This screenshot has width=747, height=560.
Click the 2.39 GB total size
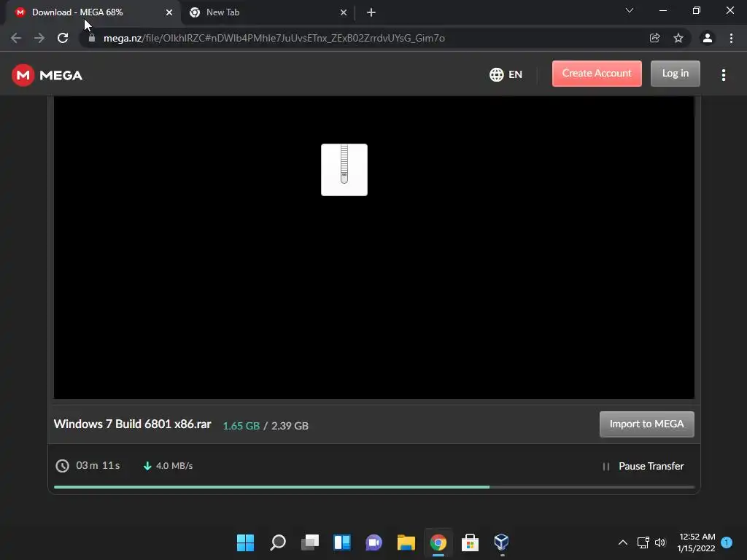tap(290, 426)
